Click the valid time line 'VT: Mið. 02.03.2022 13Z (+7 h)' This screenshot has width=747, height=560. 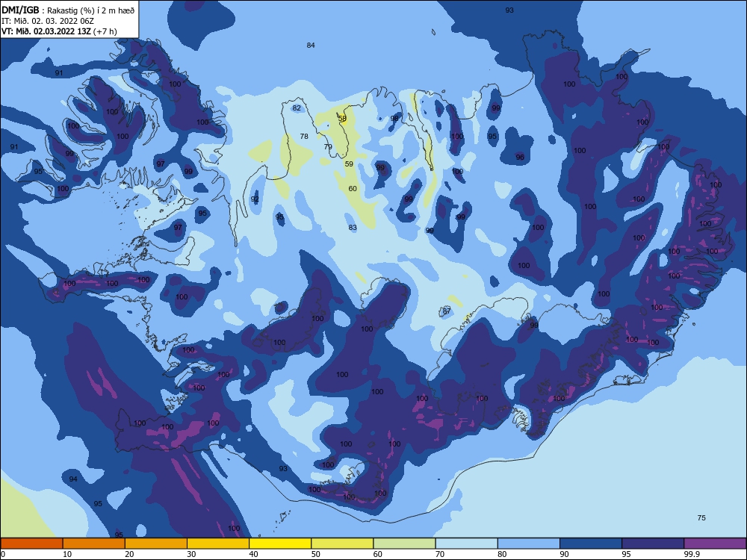[59, 31]
